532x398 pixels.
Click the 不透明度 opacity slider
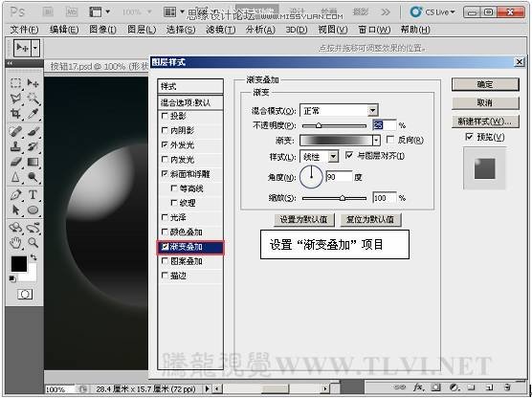(334, 125)
